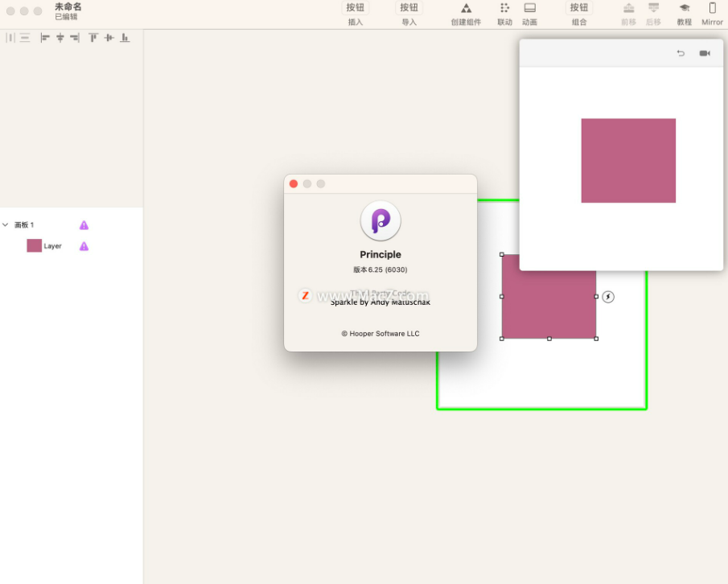Click the Principle name in about dialog

coord(380,254)
